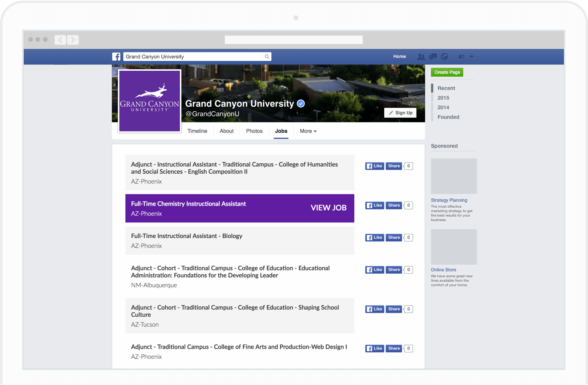This screenshot has height=385, width=588.
Task: Click the Create Page button
Action: tap(447, 72)
